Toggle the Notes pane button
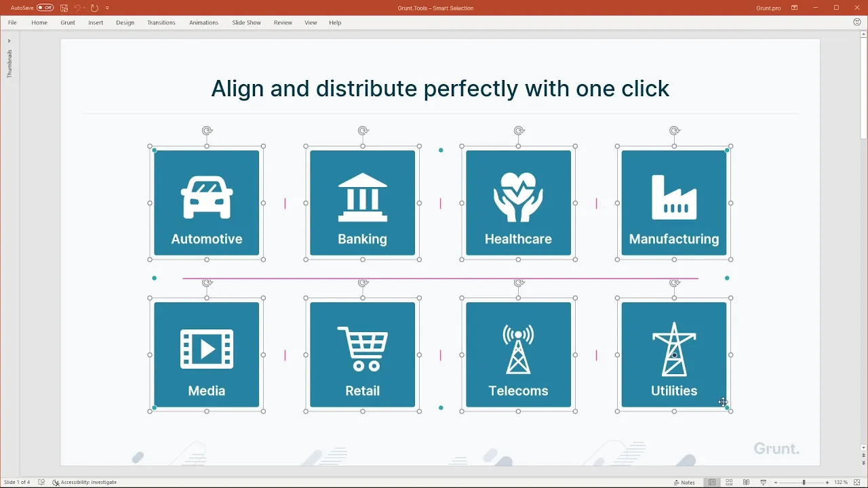 [685, 482]
